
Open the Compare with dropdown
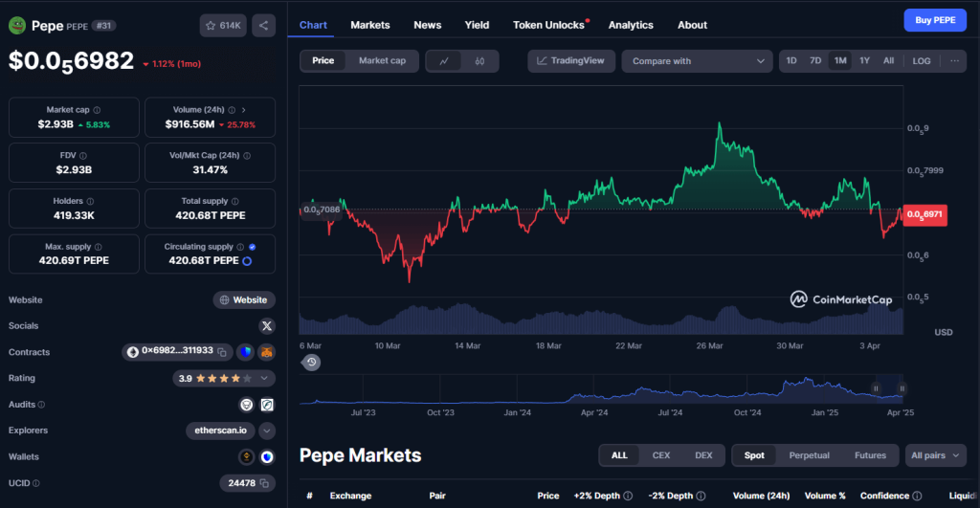click(x=697, y=61)
